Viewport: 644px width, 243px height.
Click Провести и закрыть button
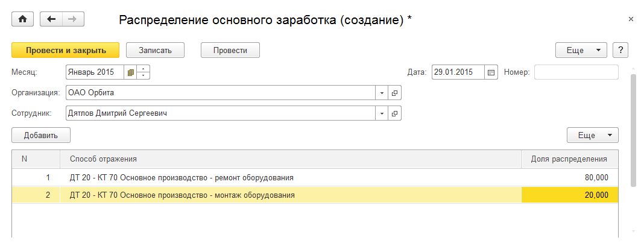coord(66,51)
